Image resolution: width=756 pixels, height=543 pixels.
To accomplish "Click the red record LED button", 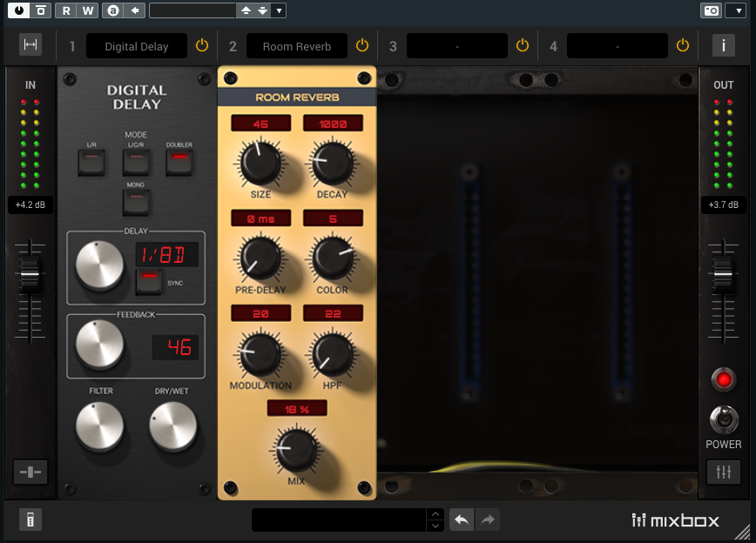I will (x=723, y=379).
